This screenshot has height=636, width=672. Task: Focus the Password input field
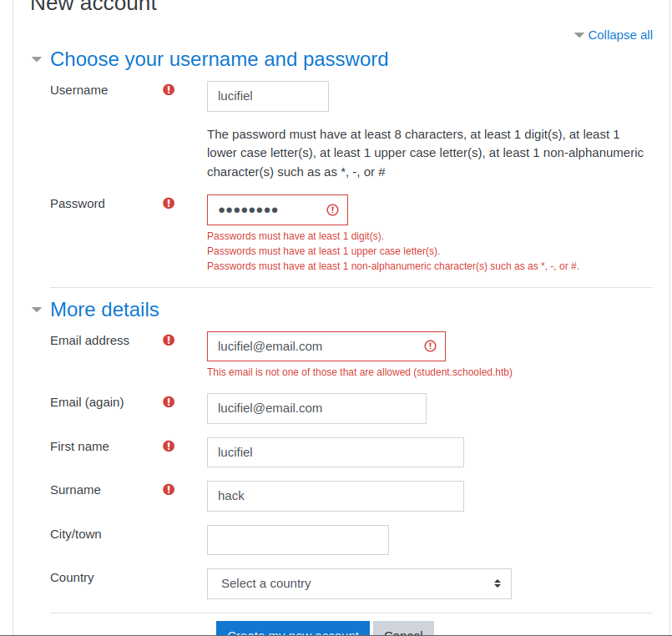pyautogui.click(x=277, y=210)
